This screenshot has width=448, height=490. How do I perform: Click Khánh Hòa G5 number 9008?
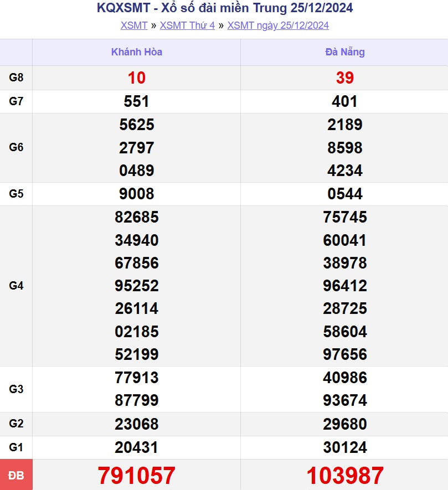click(x=137, y=194)
